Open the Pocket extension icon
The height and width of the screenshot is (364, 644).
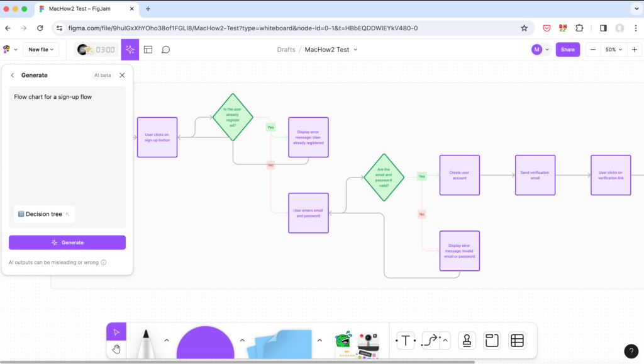click(547, 28)
